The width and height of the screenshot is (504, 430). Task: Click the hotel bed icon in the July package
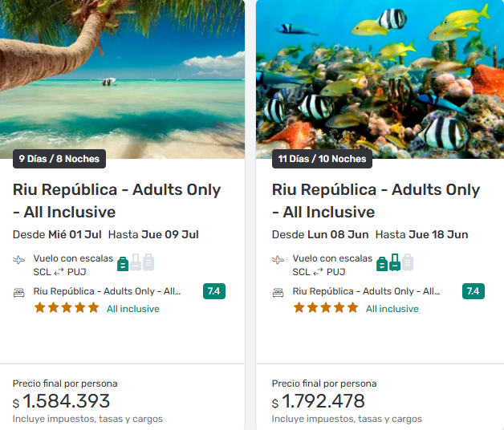(20, 292)
